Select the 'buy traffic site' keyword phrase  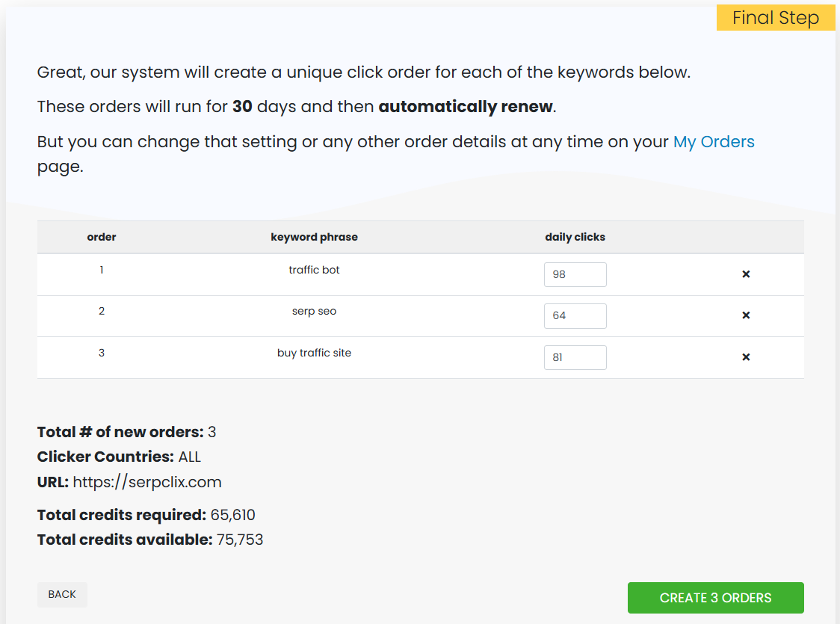(x=314, y=353)
